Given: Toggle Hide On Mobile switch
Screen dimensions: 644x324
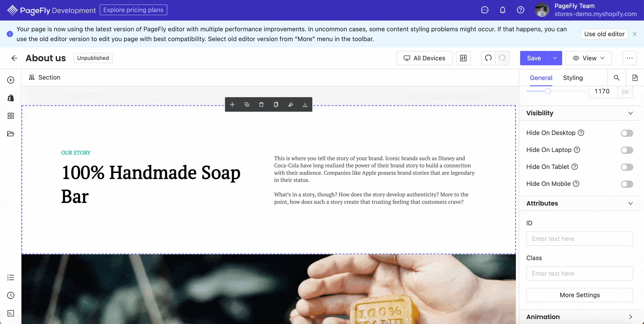Looking at the screenshot, I should tap(627, 184).
